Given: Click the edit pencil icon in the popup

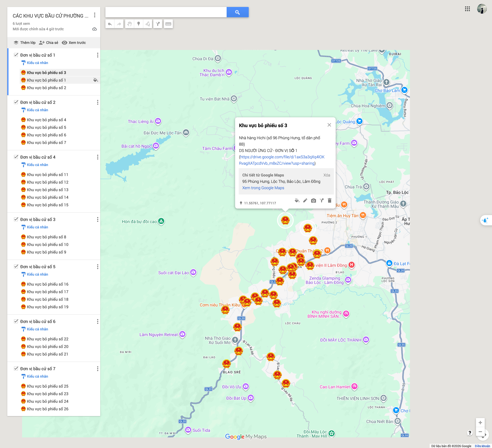Looking at the screenshot, I should click(x=305, y=201).
